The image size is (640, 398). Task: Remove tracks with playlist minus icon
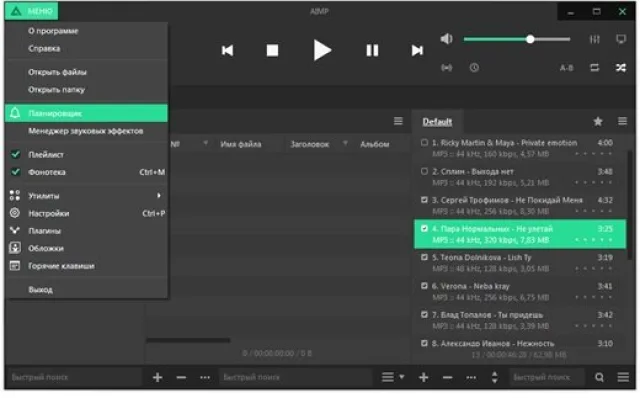[x=447, y=378]
